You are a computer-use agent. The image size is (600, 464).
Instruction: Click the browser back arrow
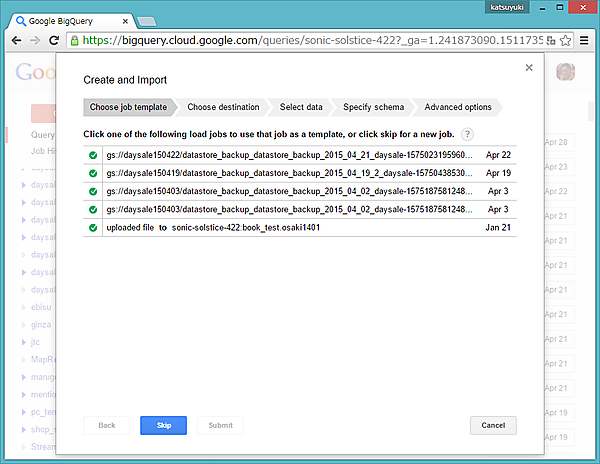15,41
